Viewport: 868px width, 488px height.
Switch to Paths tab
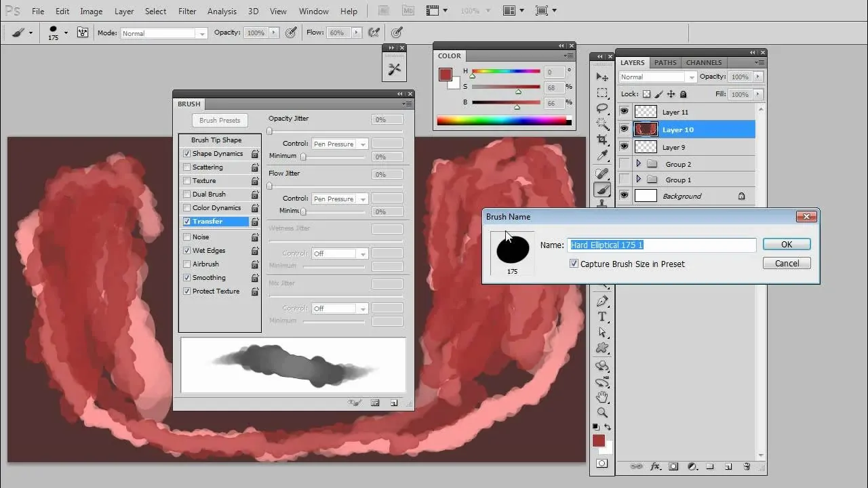point(665,62)
